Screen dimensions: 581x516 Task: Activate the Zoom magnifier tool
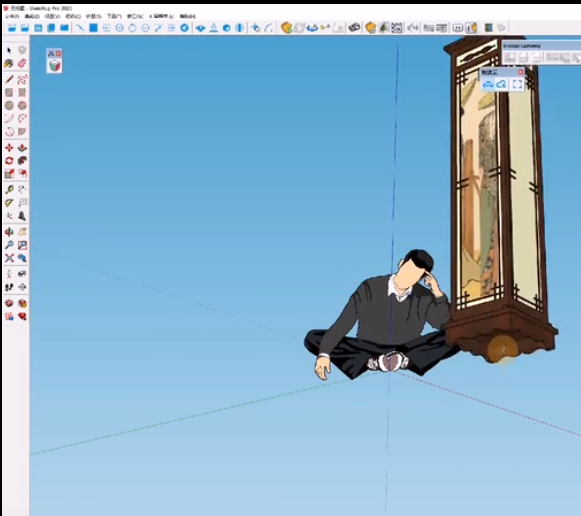[9, 245]
